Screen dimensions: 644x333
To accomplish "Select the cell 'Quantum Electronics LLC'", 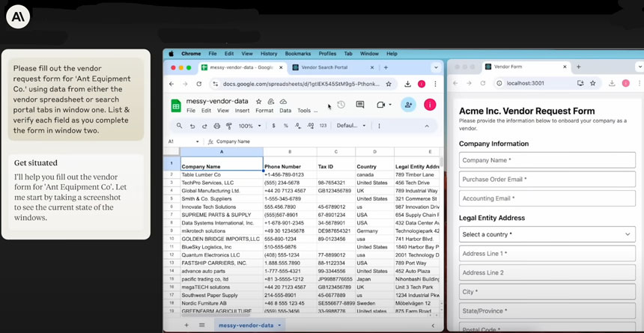I will point(222,255).
